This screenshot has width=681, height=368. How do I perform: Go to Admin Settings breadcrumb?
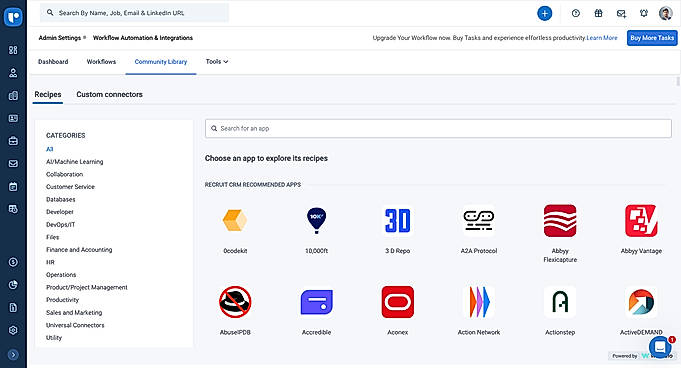coord(60,38)
